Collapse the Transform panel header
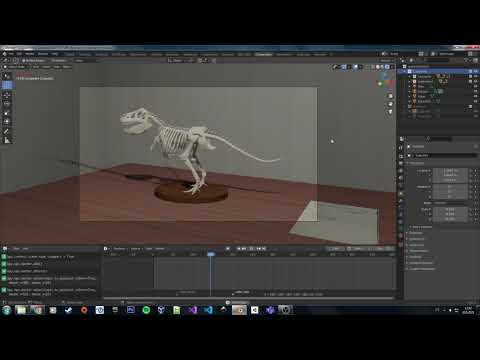The width and height of the screenshot is (480, 360). tap(416, 163)
